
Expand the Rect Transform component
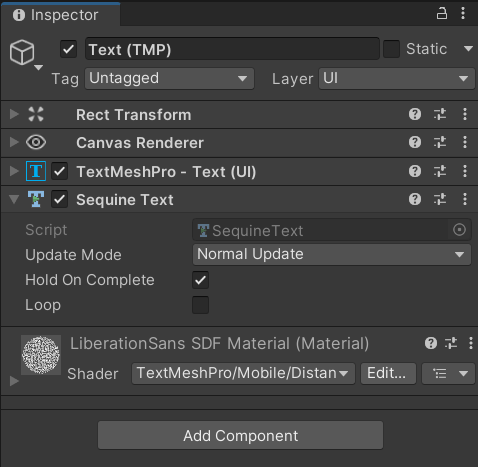[14, 114]
